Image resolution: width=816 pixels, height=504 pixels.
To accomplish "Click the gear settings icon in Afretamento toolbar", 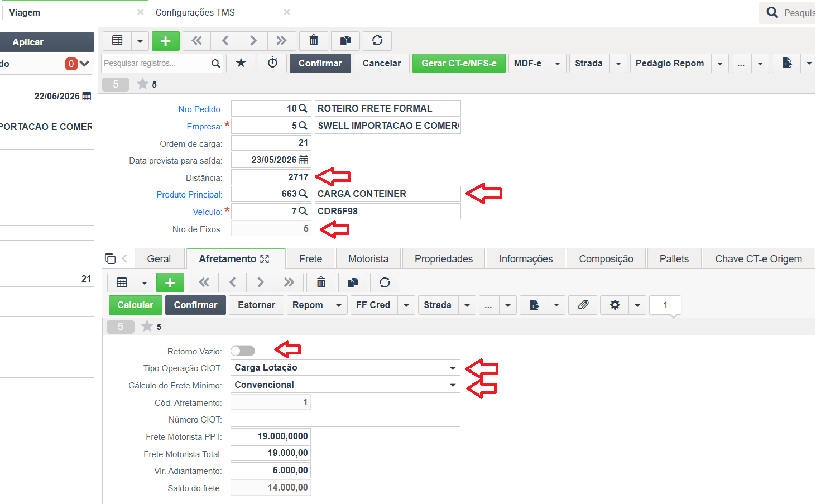I will pyautogui.click(x=615, y=305).
